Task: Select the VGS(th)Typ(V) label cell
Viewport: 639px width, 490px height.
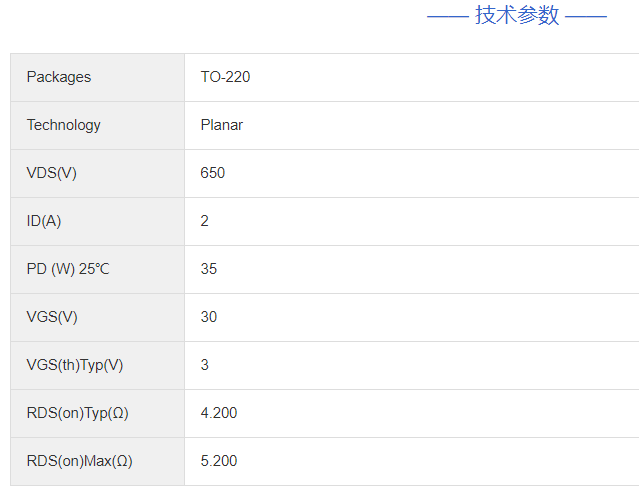Action: (75, 365)
